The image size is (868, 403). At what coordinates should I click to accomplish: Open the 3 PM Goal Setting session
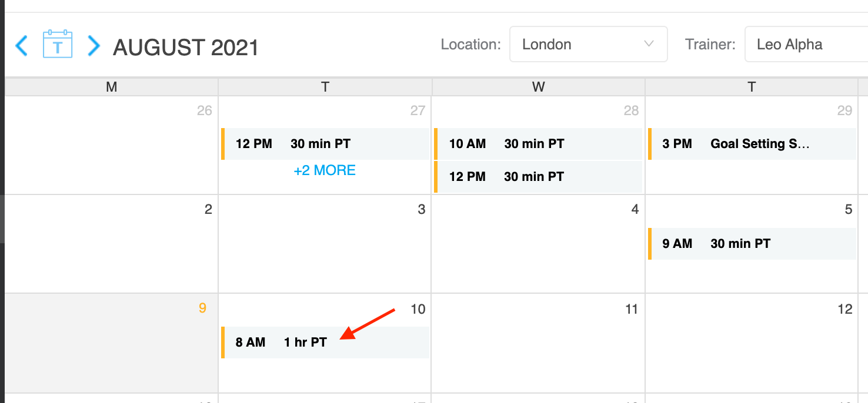[x=752, y=143]
